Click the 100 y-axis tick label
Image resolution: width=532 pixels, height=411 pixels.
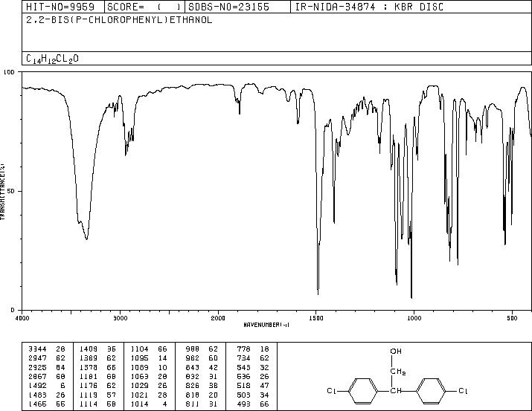point(9,72)
